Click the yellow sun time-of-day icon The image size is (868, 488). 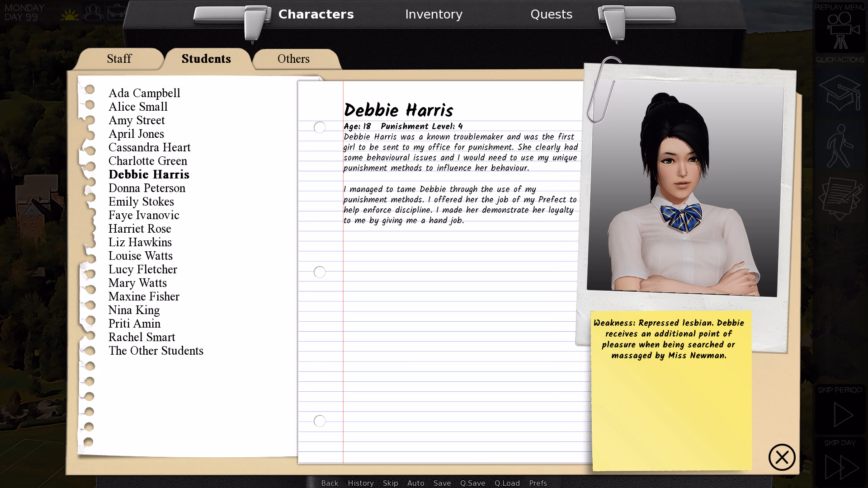pyautogui.click(x=69, y=13)
